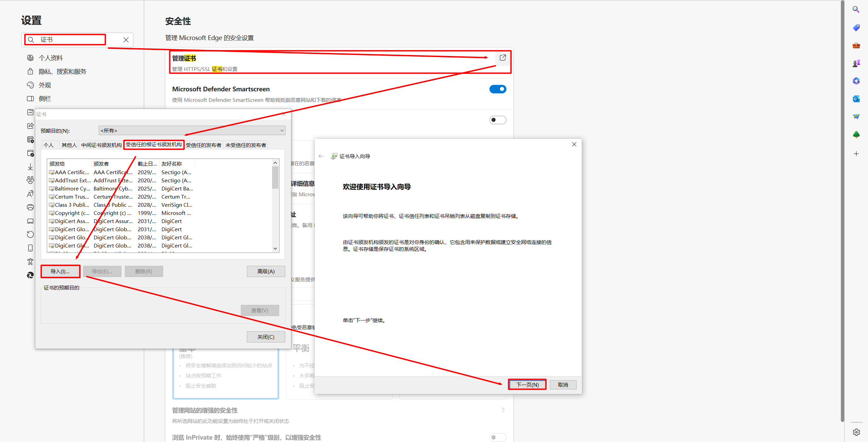Open Outlook icon in Edge sidebar
The image size is (868, 442).
pyautogui.click(x=856, y=99)
